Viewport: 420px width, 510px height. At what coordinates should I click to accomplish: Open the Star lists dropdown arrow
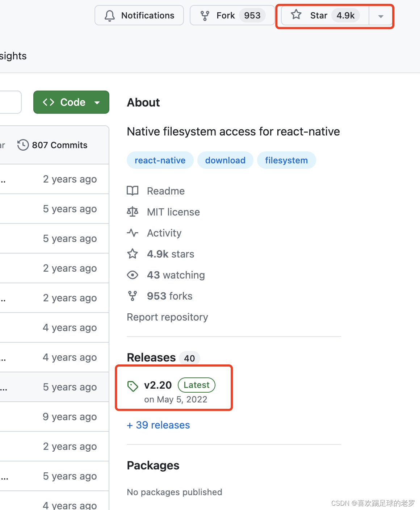point(381,16)
